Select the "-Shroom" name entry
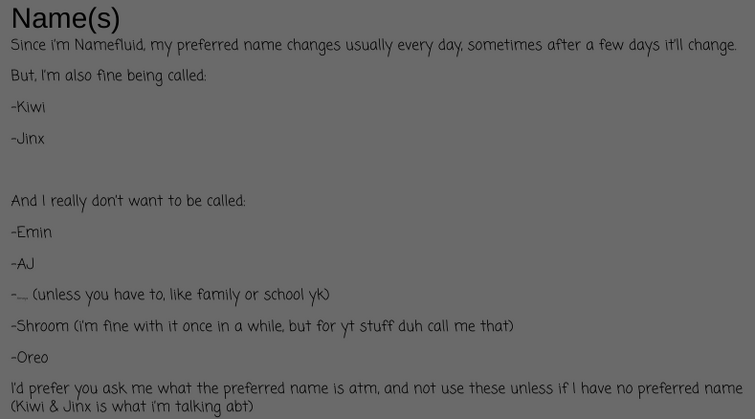Screen dimensions: 755x419 [40, 326]
